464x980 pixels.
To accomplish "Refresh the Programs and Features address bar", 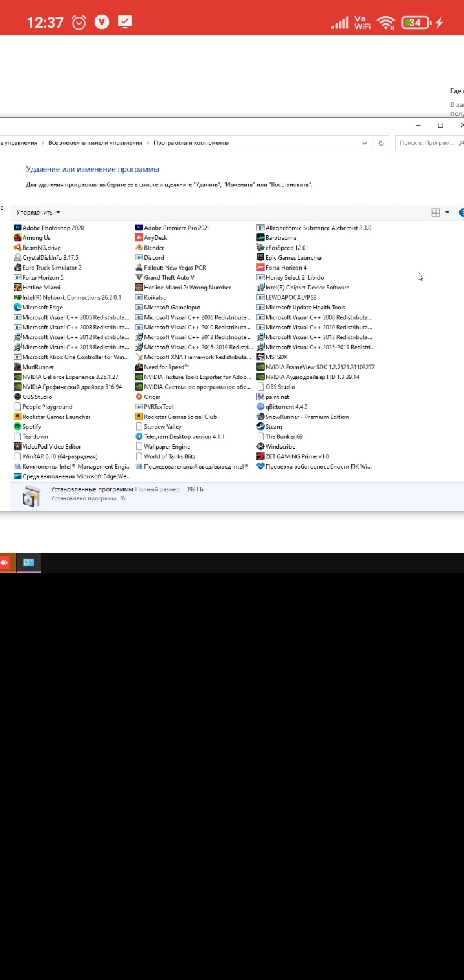I will 381,143.
